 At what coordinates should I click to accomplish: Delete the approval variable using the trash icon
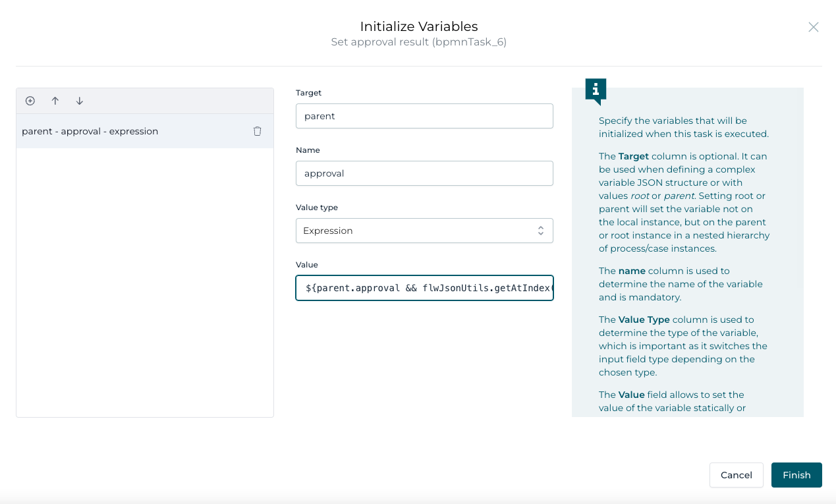tap(257, 131)
